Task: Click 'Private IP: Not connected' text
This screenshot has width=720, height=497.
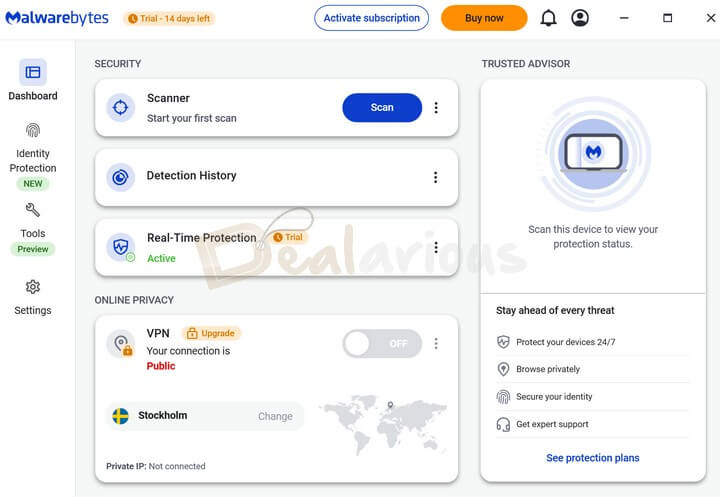Action: click(x=156, y=466)
